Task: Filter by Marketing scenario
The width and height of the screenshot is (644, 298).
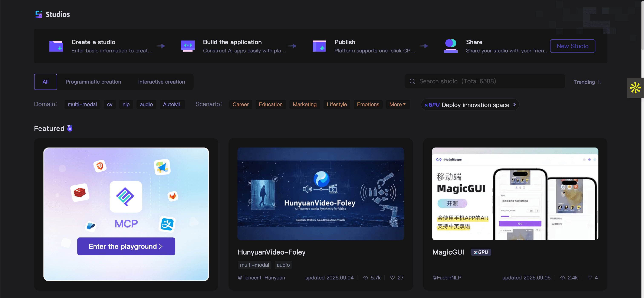Action: (305, 104)
